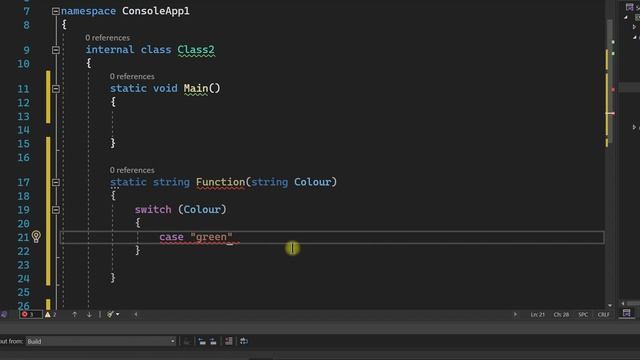Screen dimensions: 640x360
Task: Go to next message in Output toolbar
Action: [213, 341]
